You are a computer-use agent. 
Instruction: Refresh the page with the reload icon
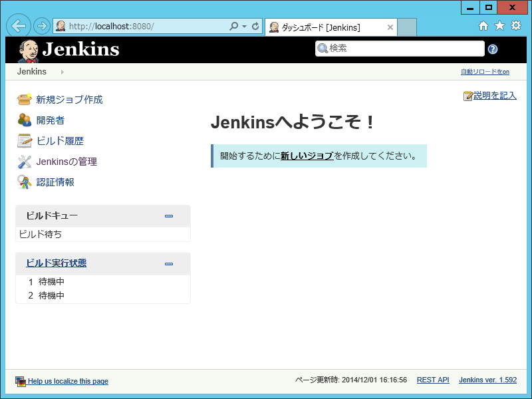coord(255,26)
